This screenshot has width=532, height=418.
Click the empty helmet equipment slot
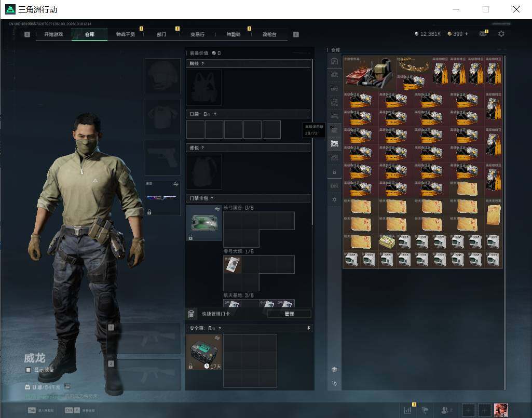coord(162,76)
